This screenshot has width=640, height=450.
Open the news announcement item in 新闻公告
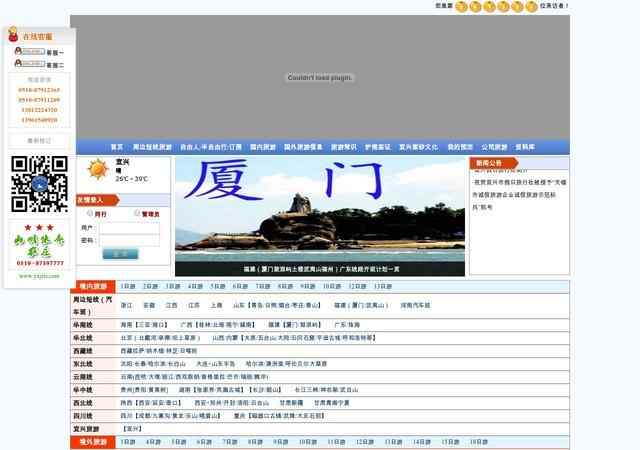[519, 194]
